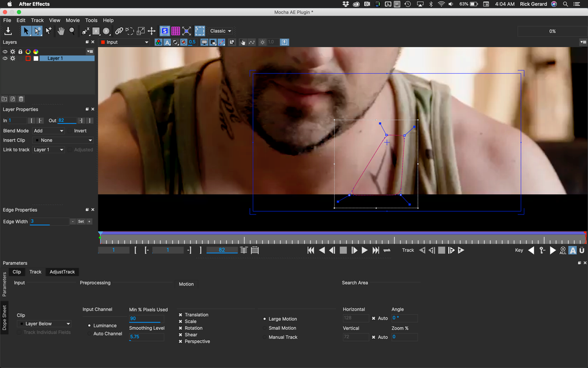
Task: Click the delete layer trash icon
Action: (21, 98)
